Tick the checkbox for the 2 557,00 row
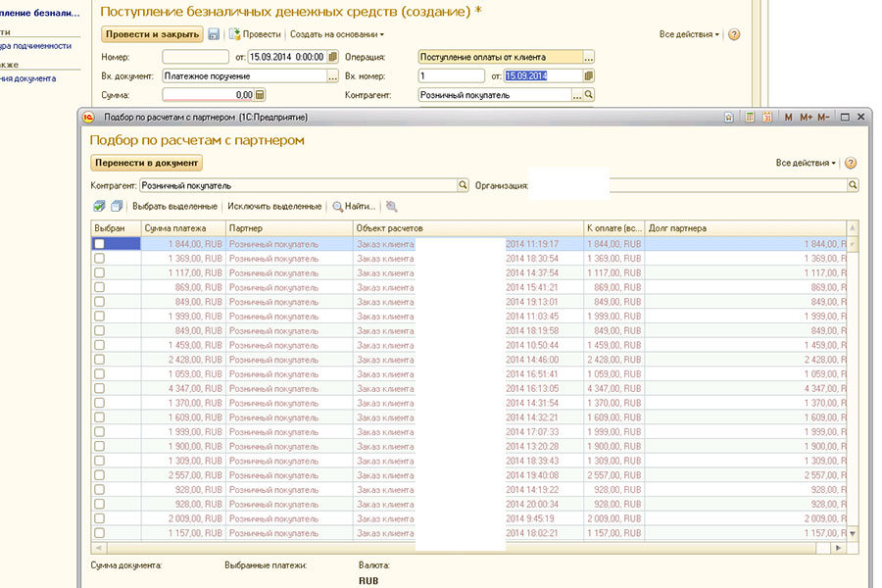Viewport: 882px width, 588px height. click(x=99, y=475)
